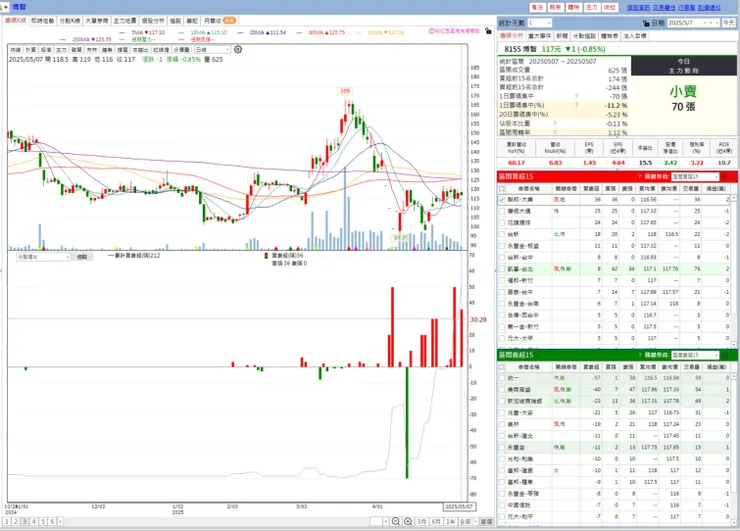Screen dimensions: 740x531
Task: Click the 投信 button on the chart toolbar
Action: [x=46, y=50]
